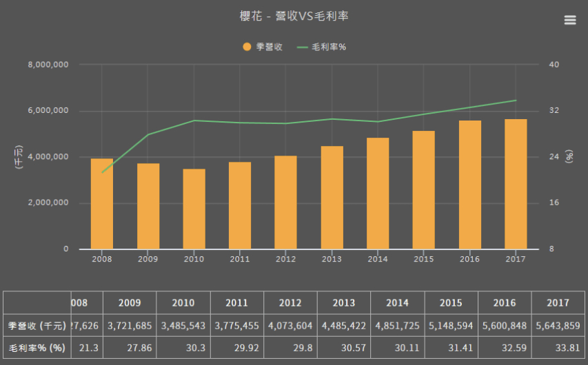This screenshot has height=365, width=588.
Task: Click the chart title 櫻花 - 營收VS毛利率
Action: [x=294, y=16]
